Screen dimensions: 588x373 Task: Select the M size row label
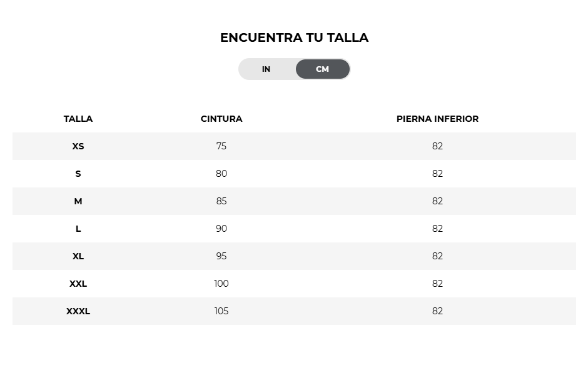tap(78, 201)
